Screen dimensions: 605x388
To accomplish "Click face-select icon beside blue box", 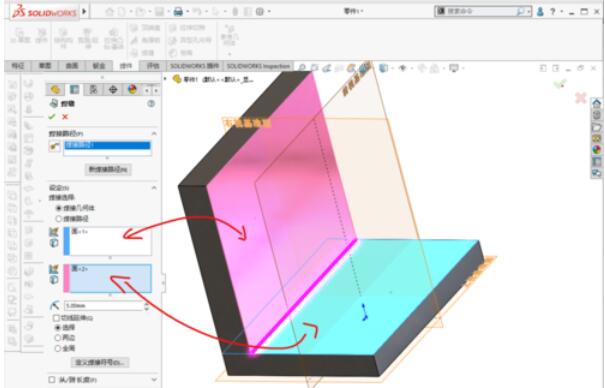I will [x=54, y=232].
